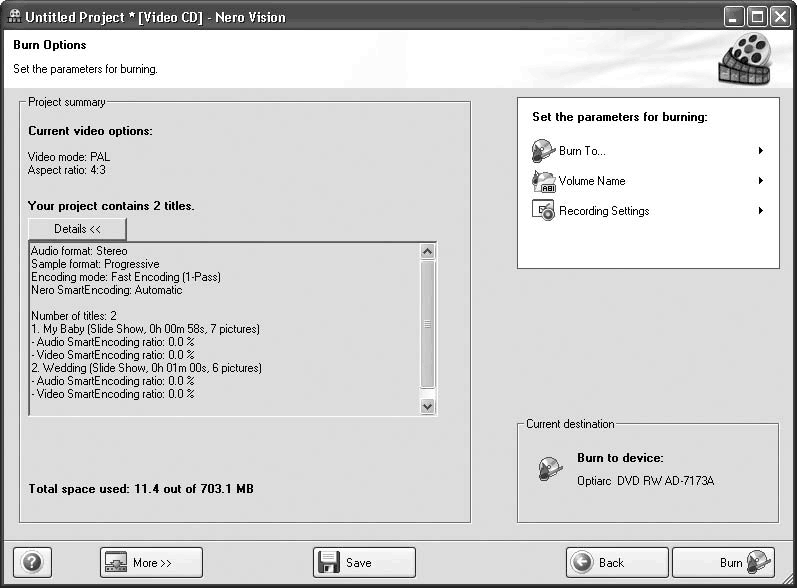Click the burn device disc icon
This screenshot has width=797, height=588.
tap(549, 469)
